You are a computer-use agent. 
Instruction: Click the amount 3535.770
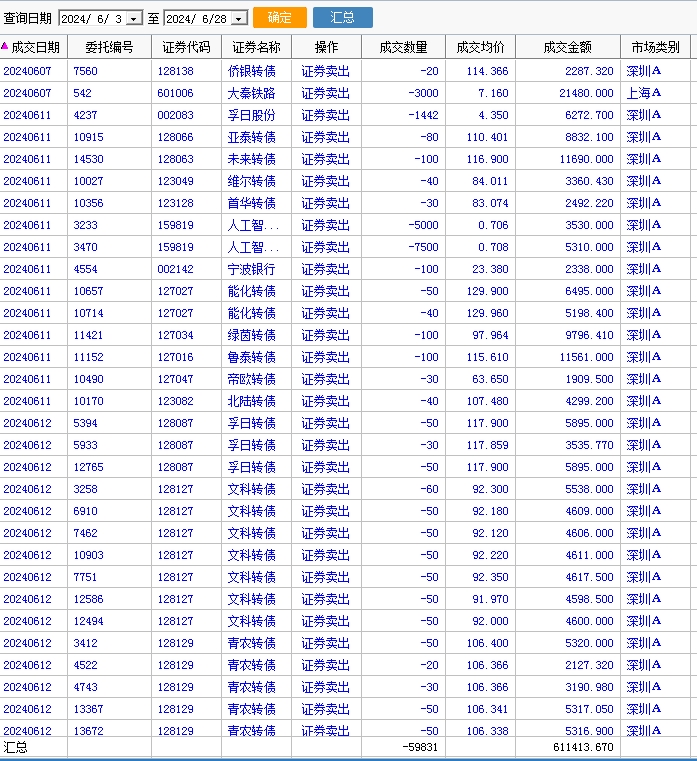pyautogui.click(x=589, y=445)
